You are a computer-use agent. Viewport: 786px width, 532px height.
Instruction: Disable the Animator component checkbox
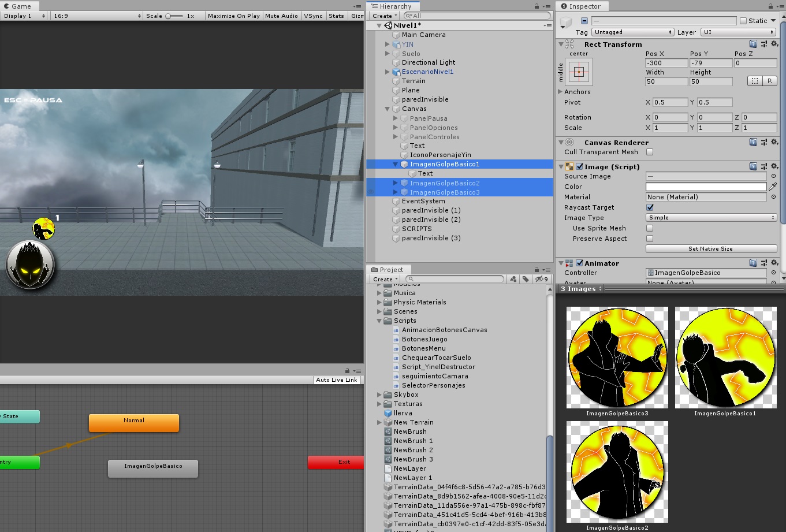coord(580,263)
